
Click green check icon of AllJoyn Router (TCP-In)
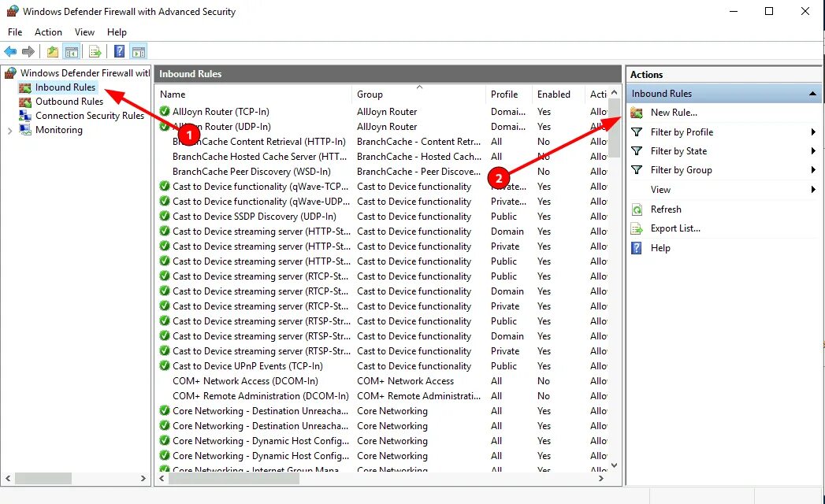tap(165, 112)
